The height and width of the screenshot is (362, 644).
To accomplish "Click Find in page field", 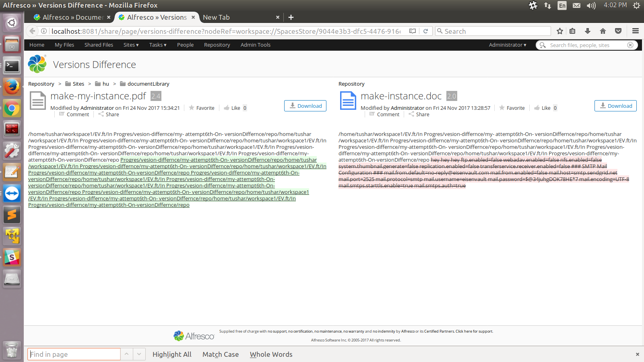I will (x=74, y=354).
